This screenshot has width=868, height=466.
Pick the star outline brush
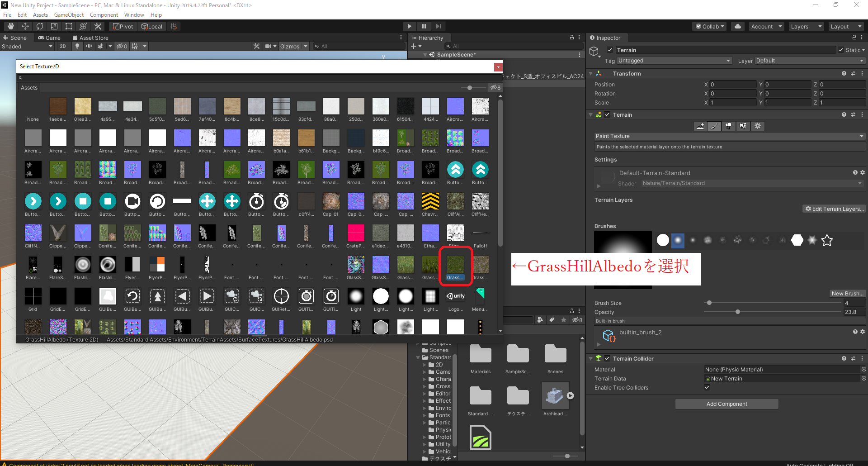[x=827, y=240]
